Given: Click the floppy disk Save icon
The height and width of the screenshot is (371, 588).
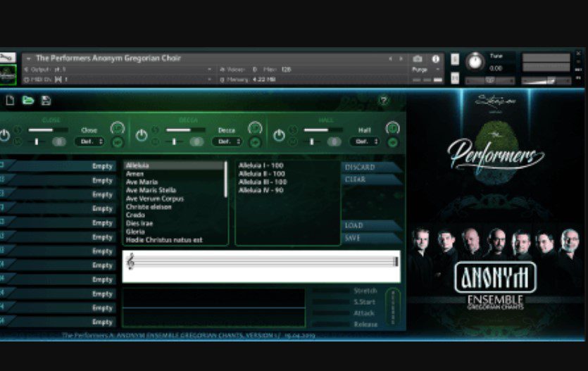Looking at the screenshot, I should [46, 101].
